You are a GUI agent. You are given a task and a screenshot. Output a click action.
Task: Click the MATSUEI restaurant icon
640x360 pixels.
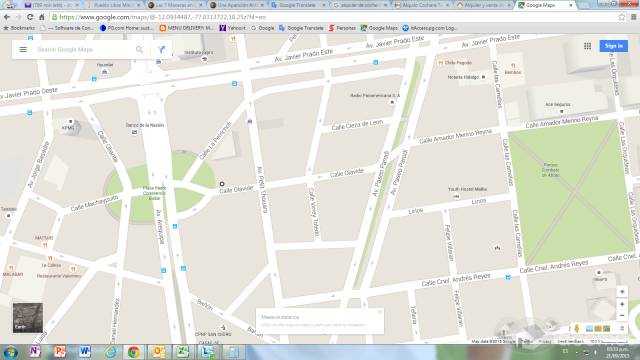click(45, 245)
